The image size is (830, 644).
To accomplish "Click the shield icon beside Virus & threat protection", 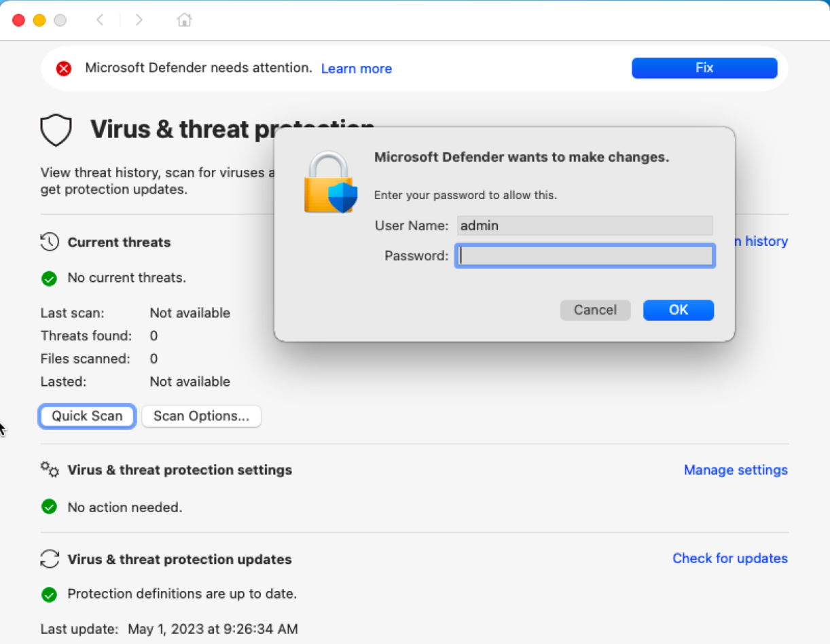I will (x=56, y=130).
